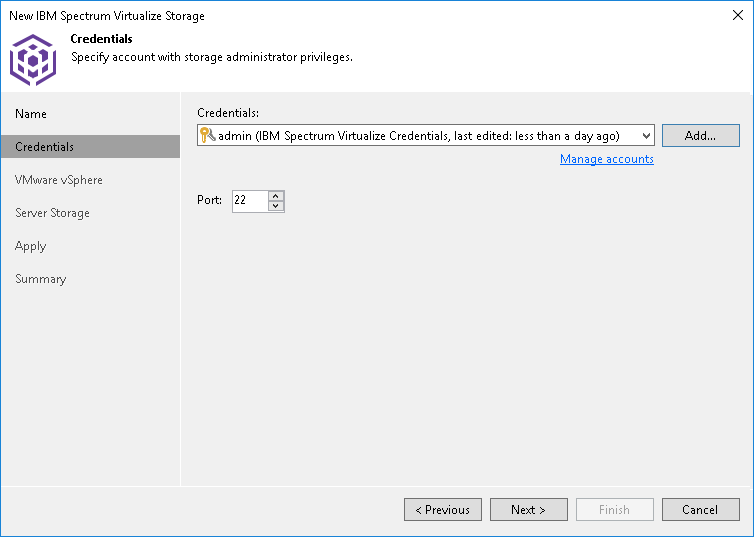The image size is (754, 537).
Task: Click the Port number input field
Action: pos(250,201)
